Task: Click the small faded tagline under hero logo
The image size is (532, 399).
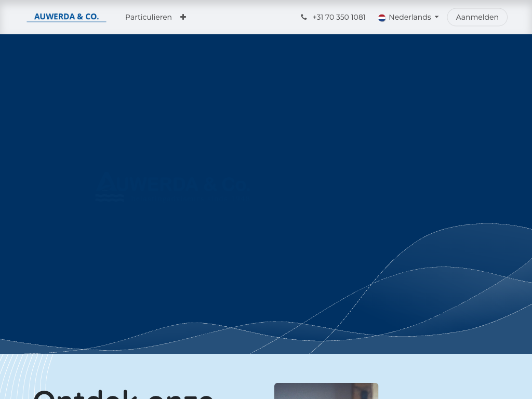Action: [x=110, y=198]
